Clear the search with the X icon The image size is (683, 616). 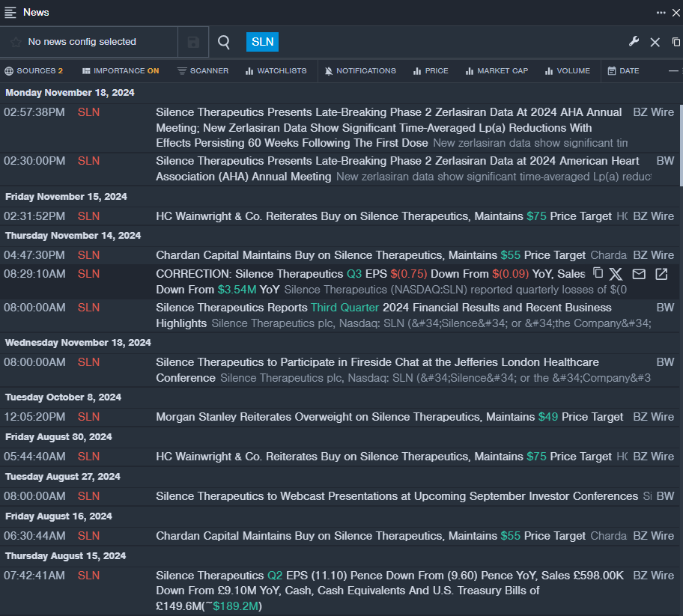[x=655, y=42]
